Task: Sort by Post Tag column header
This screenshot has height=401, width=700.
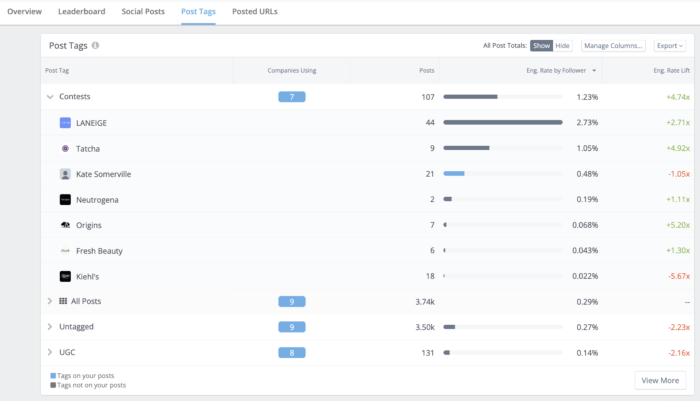Action: (57, 71)
